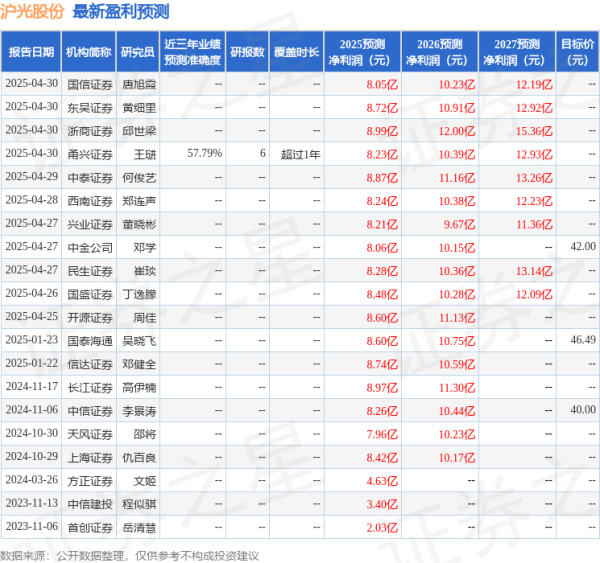Screen dimensions: 600x563
Task: Click the 57.79% accuracy value
Action: [x=204, y=152]
